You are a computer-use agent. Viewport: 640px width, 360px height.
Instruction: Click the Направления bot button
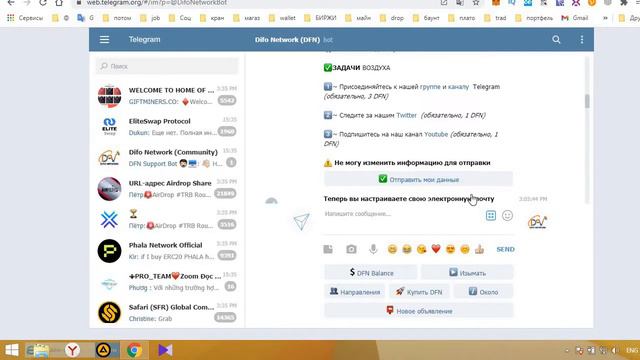[x=354, y=291]
